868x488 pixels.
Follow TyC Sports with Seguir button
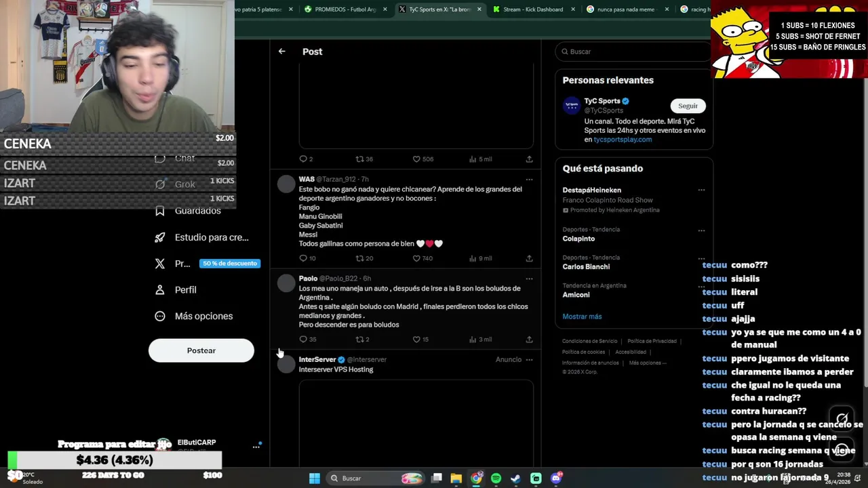[688, 106]
